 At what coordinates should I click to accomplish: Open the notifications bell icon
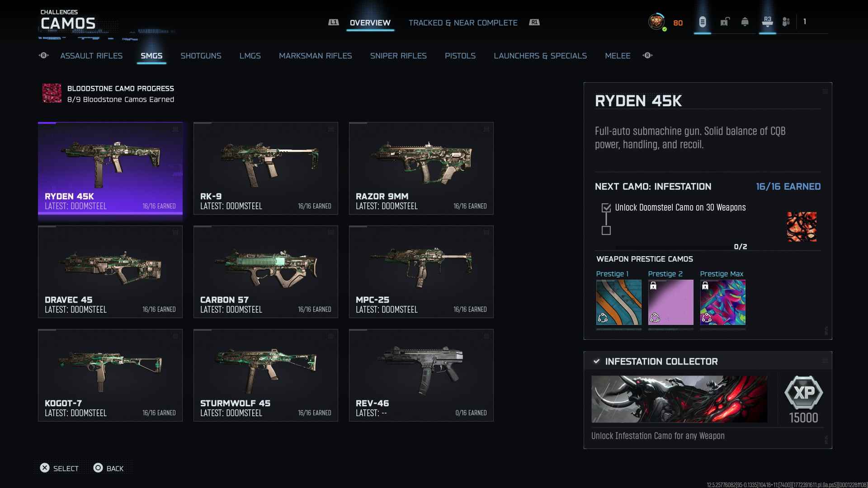tap(745, 22)
